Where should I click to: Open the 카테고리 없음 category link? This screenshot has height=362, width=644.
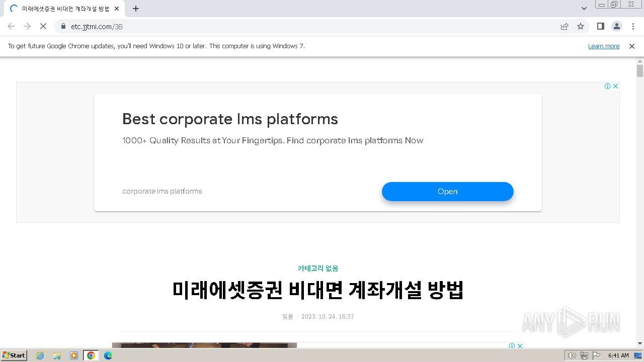318,268
